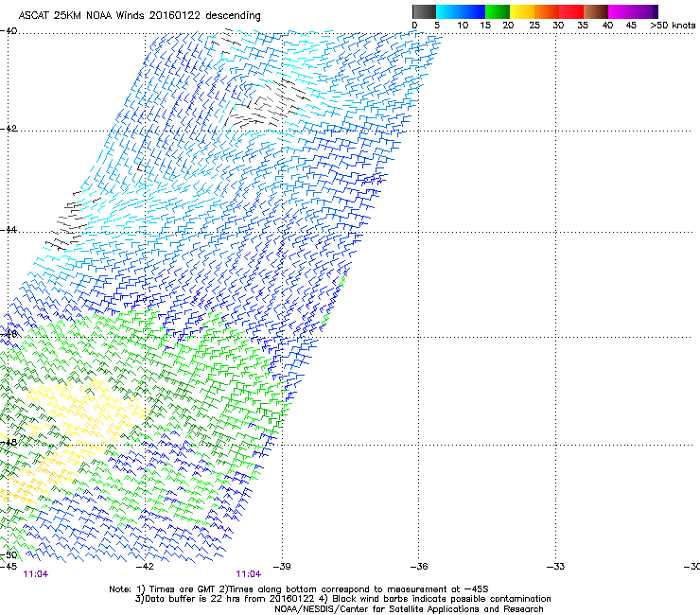Image resolution: width=700 pixels, height=615 pixels.
Task: Click the 'Data buffer is 22 hrs' note
Action: (x=342, y=599)
